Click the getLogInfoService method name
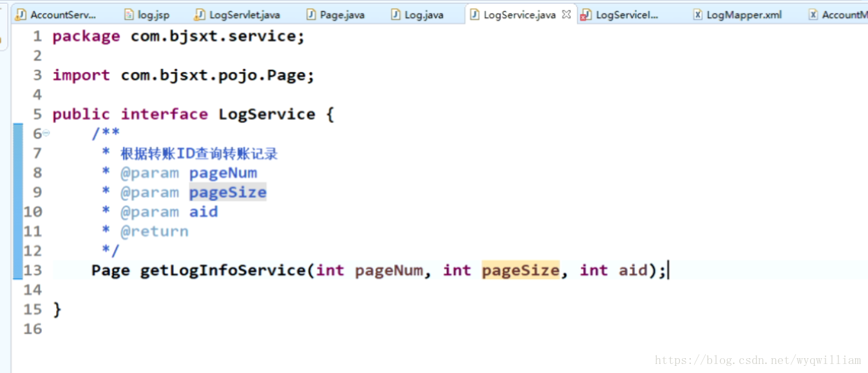Image resolution: width=868 pixels, height=373 pixels. coord(223,270)
